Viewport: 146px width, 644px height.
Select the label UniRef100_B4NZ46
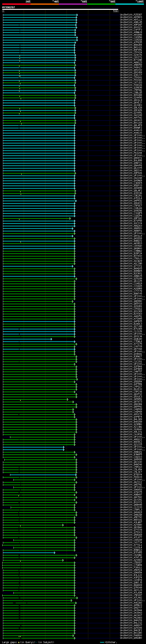coord(131,464)
